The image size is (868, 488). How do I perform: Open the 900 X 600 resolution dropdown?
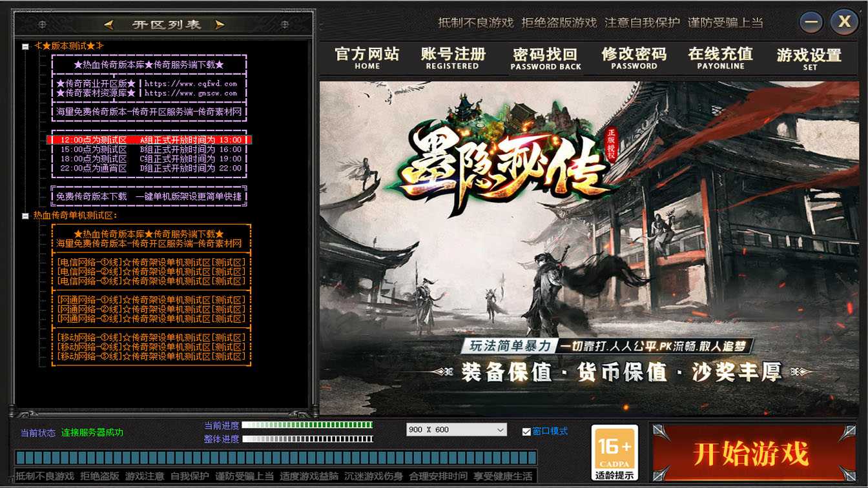pos(457,430)
